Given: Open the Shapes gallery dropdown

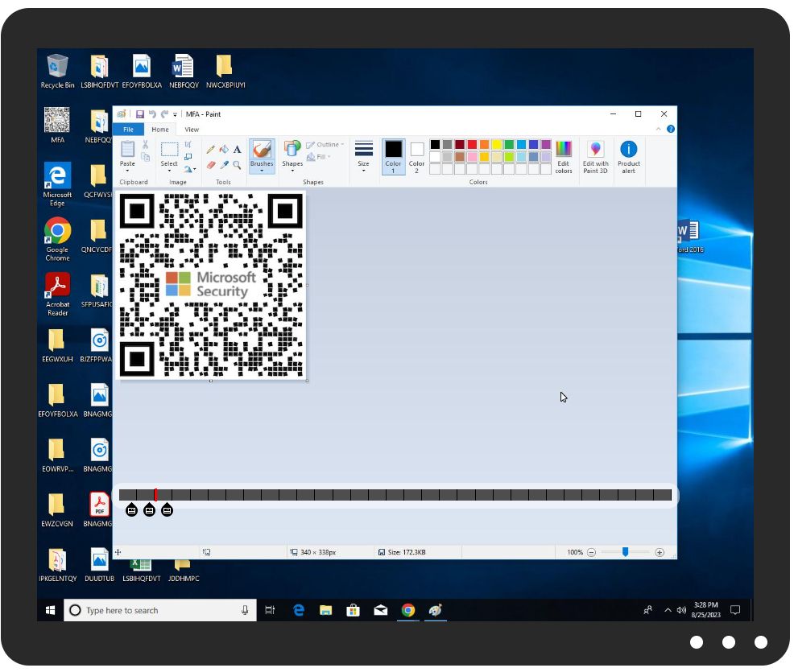Looking at the screenshot, I should 292,171.
